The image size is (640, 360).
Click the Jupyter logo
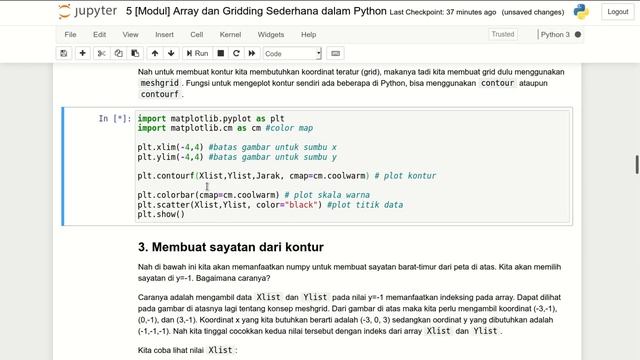click(x=87, y=11)
